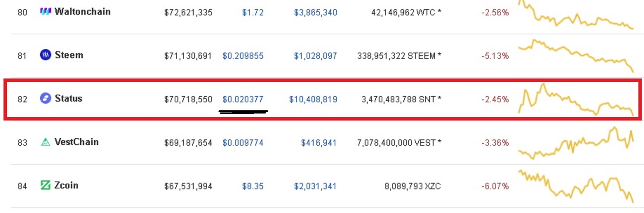Open the Waltonchain coin page
Screen dimensions: 644x213
pyautogui.click(x=82, y=12)
